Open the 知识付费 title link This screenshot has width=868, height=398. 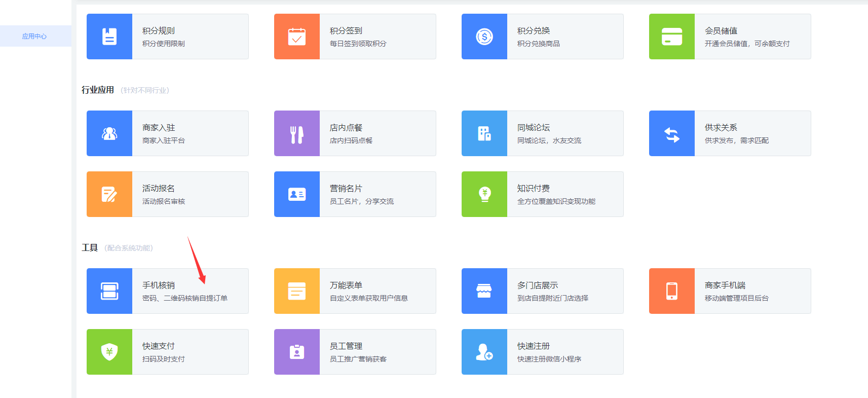(534, 188)
